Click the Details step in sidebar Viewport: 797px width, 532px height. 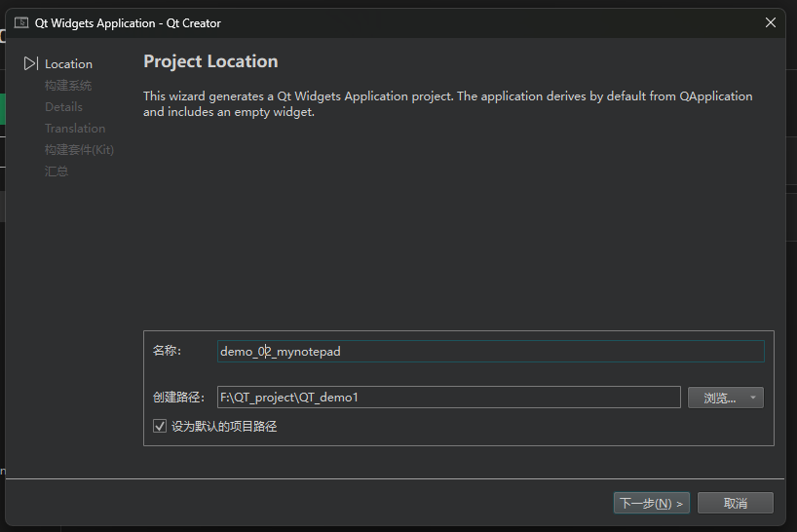[63, 107]
